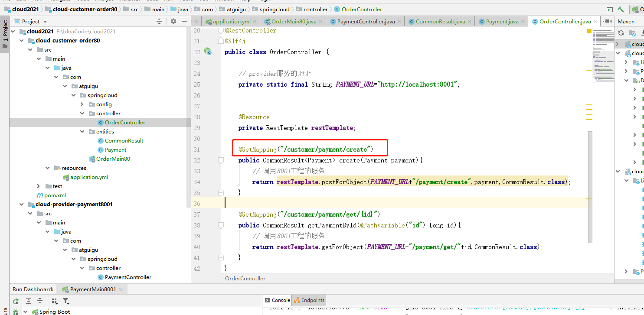Close the application.yml tab with its X

click(x=255, y=21)
